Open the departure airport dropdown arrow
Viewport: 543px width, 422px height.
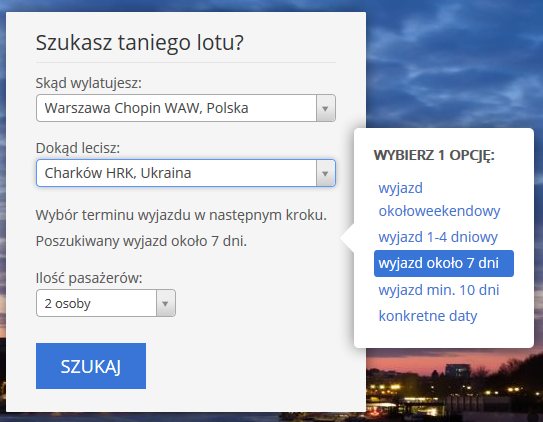326,108
